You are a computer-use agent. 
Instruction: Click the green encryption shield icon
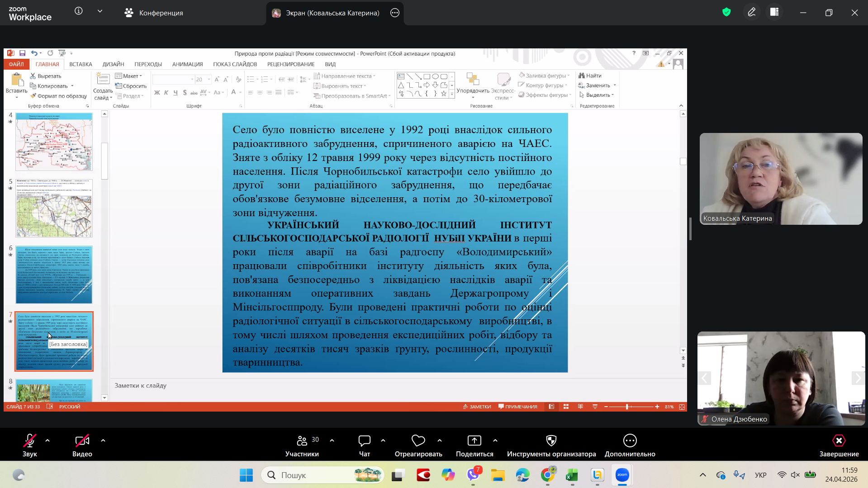tap(726, 12)
